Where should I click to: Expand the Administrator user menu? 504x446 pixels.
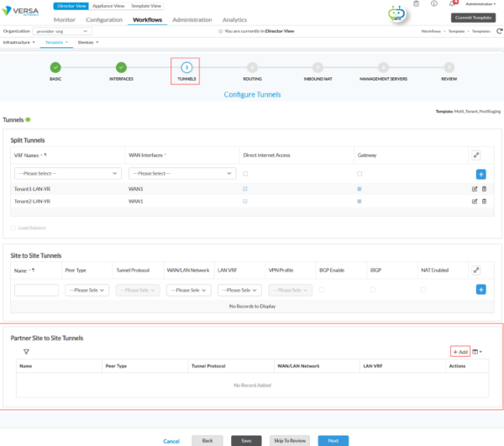[480, 4]
